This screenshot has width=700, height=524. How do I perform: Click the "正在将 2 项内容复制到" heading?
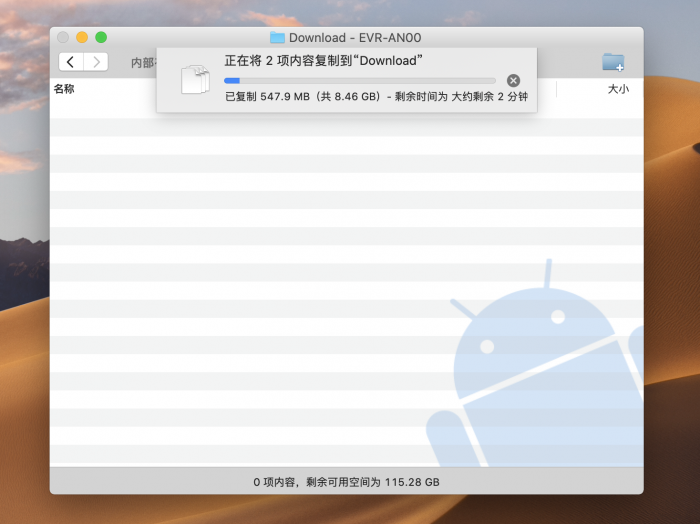(x=322, y=61)
